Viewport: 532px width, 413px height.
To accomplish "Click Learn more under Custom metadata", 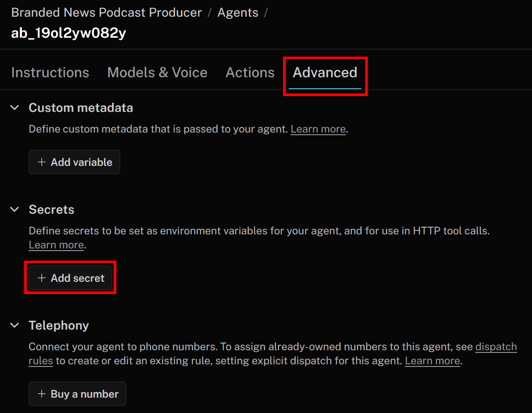I will click(318, 129).
